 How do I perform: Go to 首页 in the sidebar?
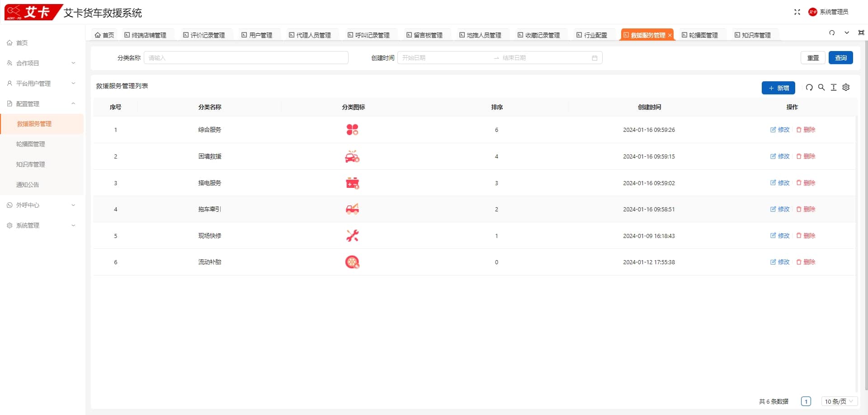(42, 43)
